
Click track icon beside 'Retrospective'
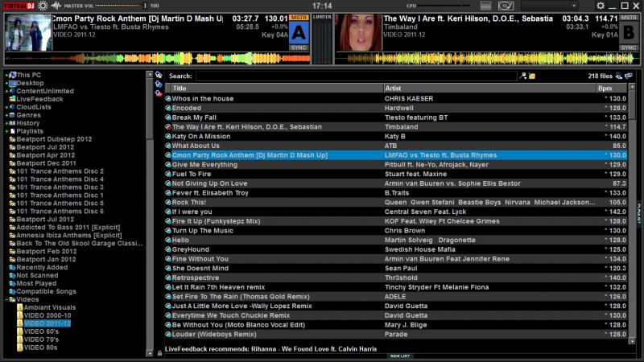[168, 278]
